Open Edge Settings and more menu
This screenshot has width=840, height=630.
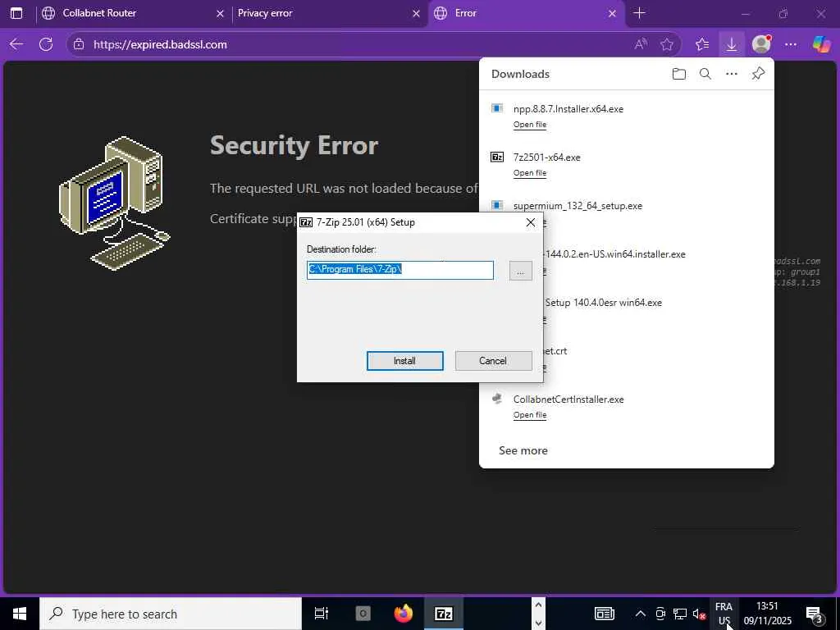coord(791,44)
